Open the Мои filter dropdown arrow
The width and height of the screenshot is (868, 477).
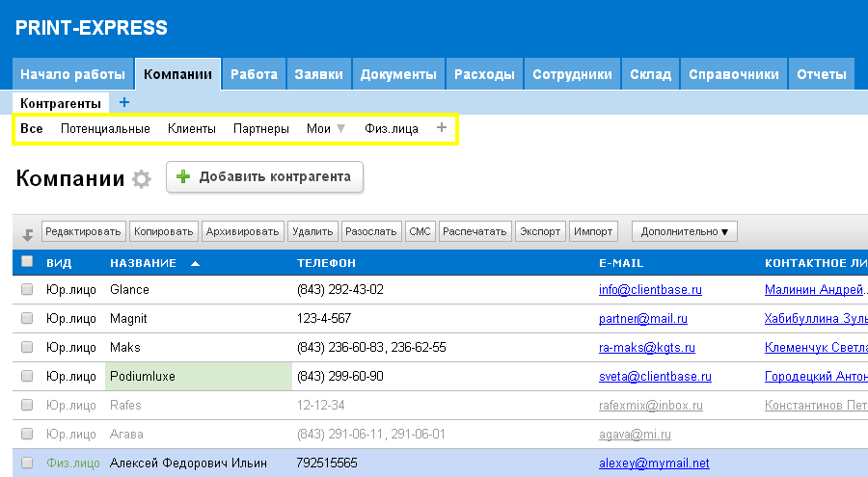tap(339, 128)
